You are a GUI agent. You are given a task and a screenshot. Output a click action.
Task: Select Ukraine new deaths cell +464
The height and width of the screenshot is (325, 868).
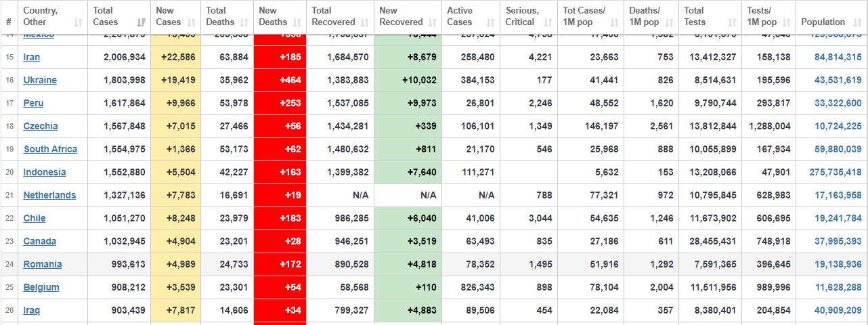(280, 80)
